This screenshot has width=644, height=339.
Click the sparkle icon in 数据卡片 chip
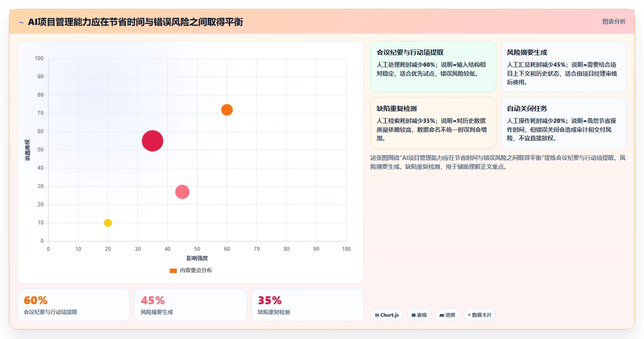pyautogui.click(x=469, y=315)
